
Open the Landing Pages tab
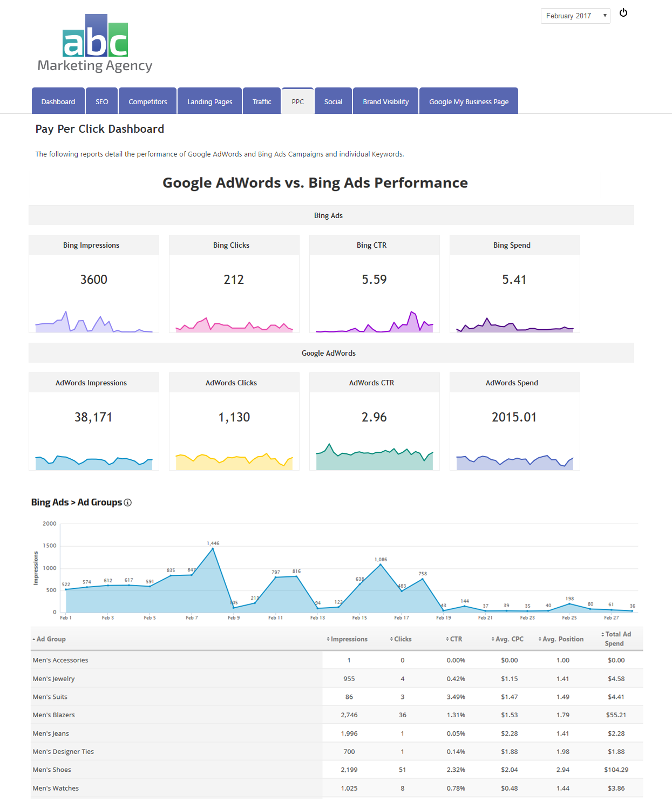(210, 101)
